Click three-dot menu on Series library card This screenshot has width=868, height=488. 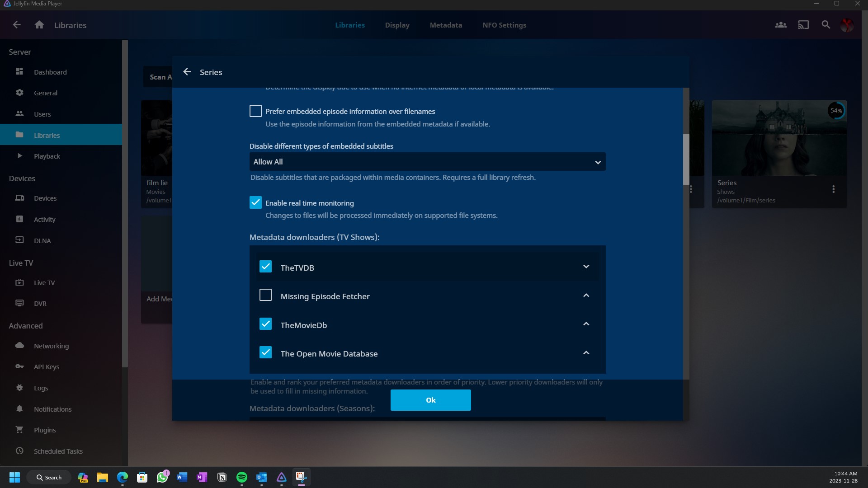833,189
